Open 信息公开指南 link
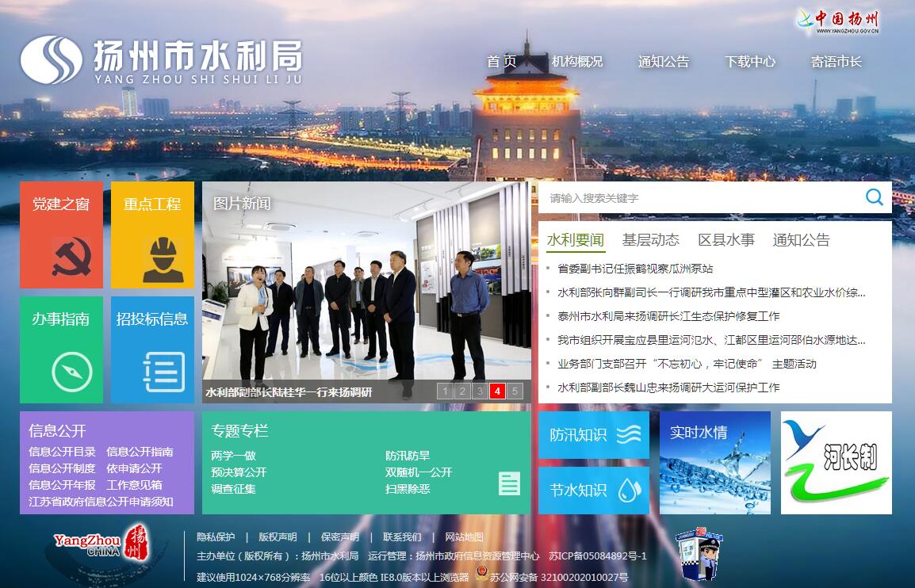 coord(140,452)
